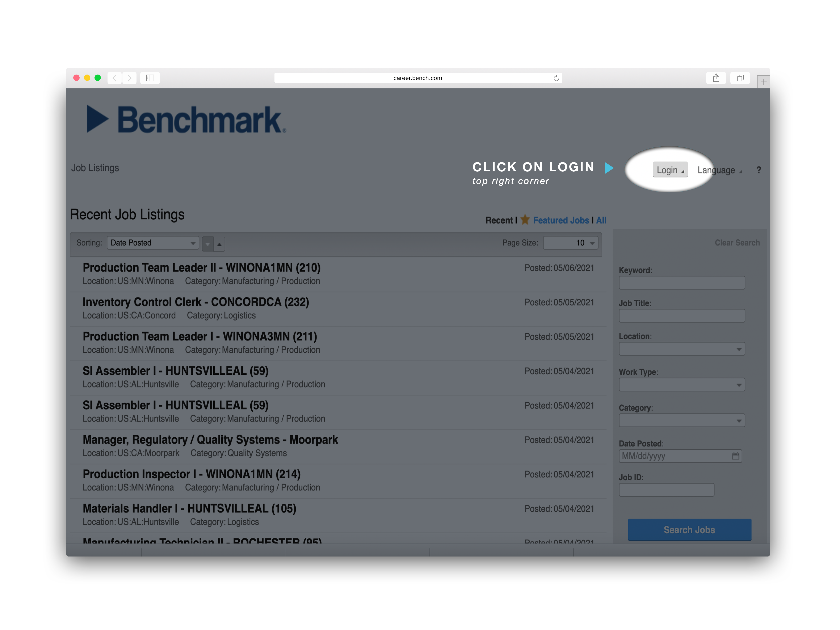Image resolution: width=840 pixels, height=630 pixels.
Task: Expand the Page Size dropdown
Action: point(570,243)
